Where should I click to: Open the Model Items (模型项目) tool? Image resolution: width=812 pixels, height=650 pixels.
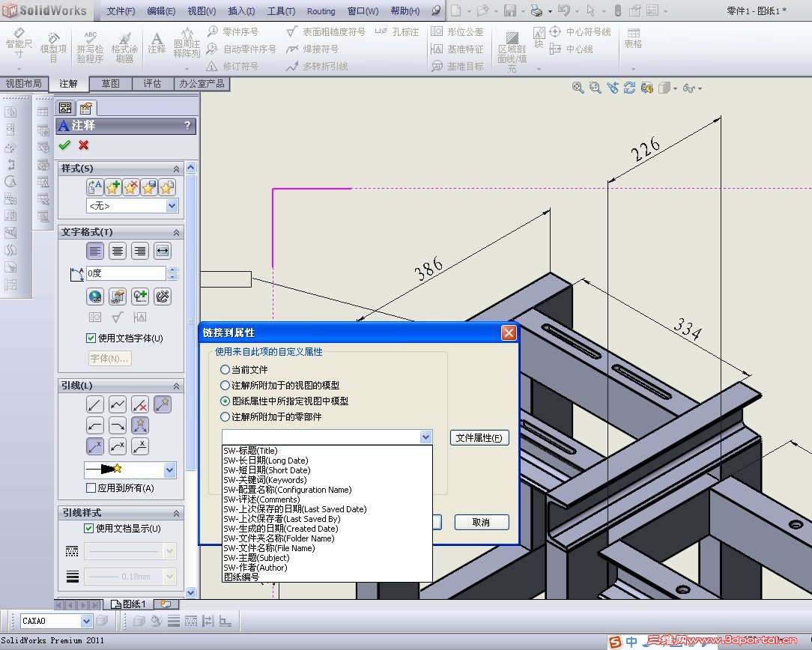click(53, 46)
